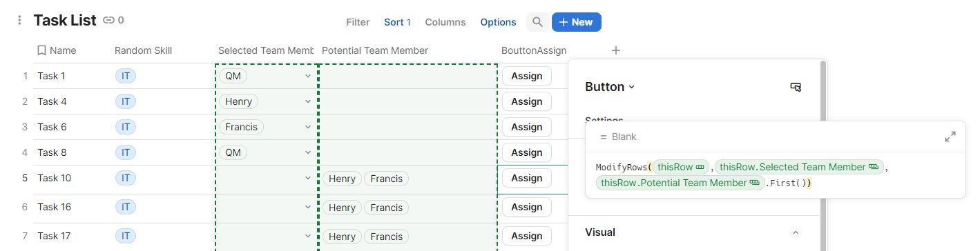Open Selected Team Member dropdown for Task 10
Image resolution: width=980 pixels, height=251 pixels.
tap(308, 178)
